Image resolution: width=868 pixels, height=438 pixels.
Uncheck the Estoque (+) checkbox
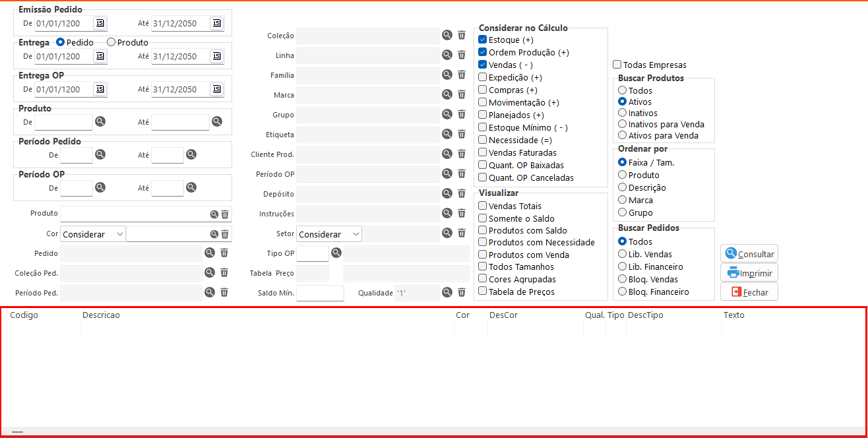482,40
